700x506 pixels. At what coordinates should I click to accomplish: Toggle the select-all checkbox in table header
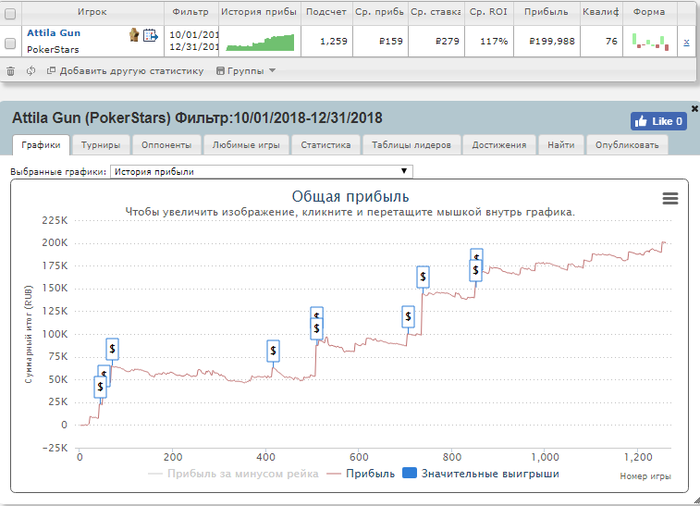[x=10, y=13]
